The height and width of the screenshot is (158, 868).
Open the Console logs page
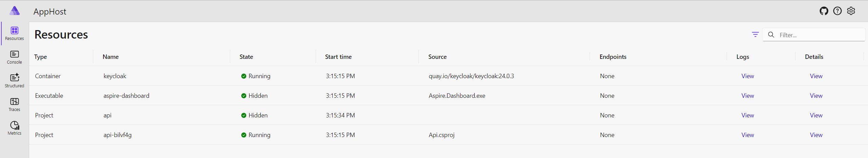(14, 57)
